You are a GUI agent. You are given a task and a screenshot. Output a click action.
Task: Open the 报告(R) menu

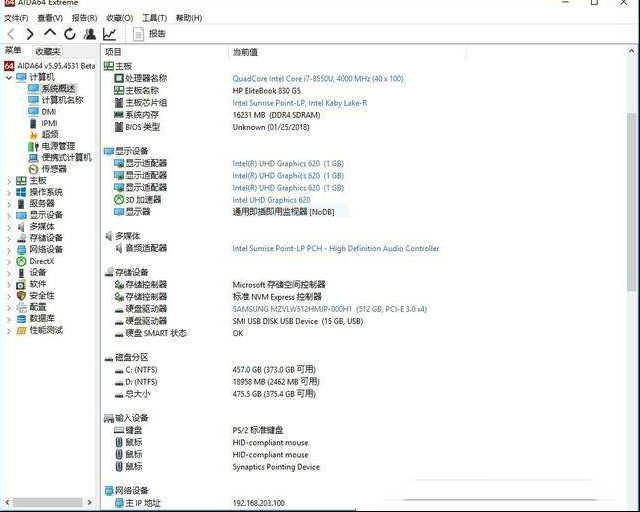[84, 18]
